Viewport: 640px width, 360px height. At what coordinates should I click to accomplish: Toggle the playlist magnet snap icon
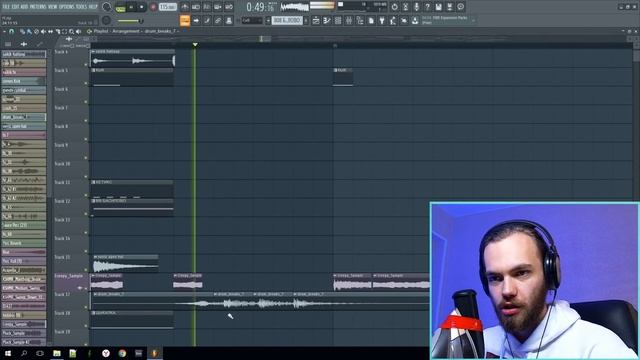tap(11, 31)
